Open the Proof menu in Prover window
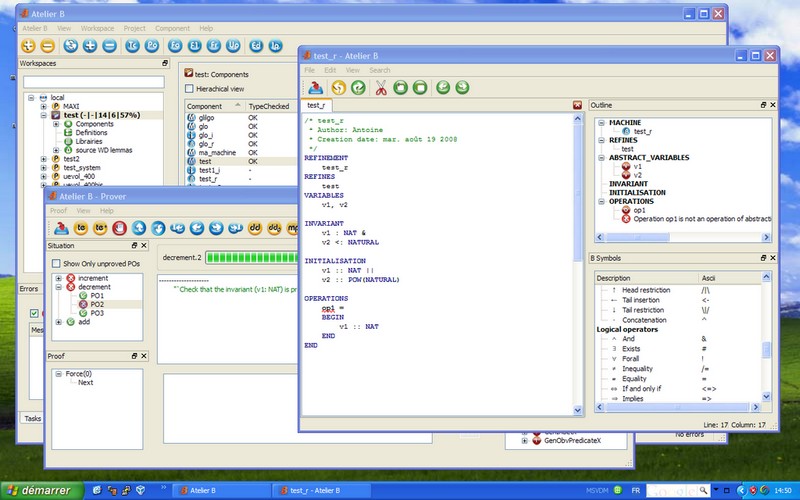 coord(58,211)
